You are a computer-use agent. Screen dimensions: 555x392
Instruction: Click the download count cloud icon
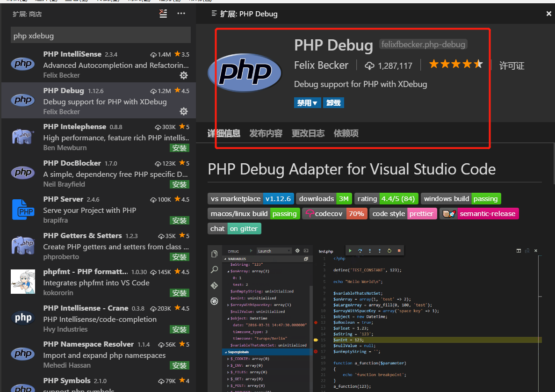pyautogui.click(x=369, y=65)
